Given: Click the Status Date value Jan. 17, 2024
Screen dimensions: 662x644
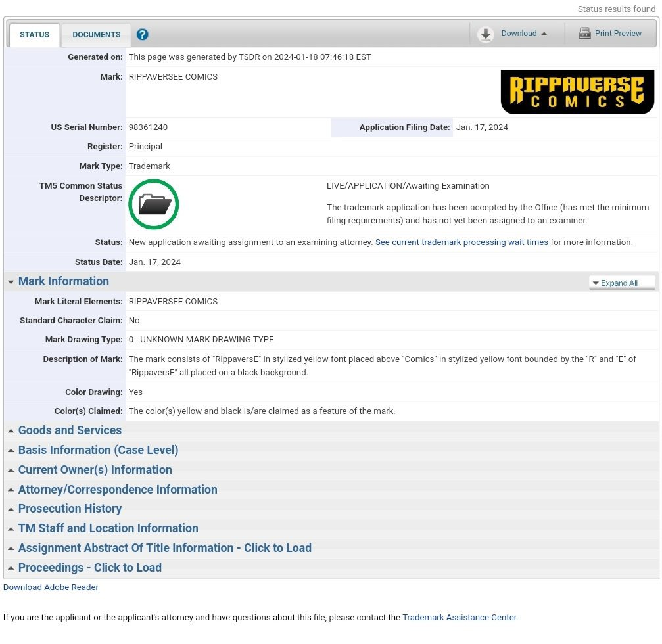Looking at the screenshot, I should tap(154, 262).
